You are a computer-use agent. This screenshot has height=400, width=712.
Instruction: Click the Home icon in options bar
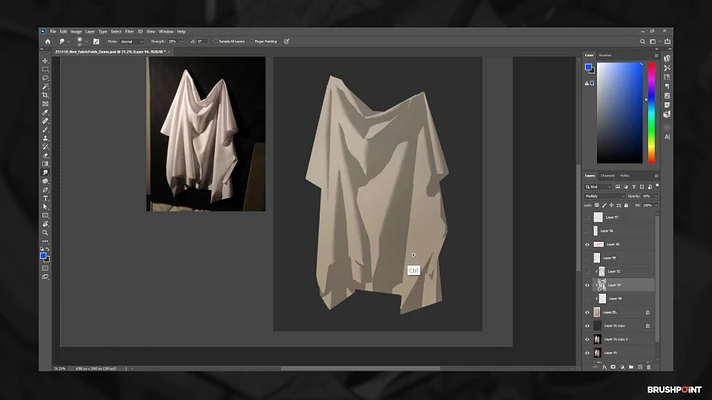(x=46, y=41)
